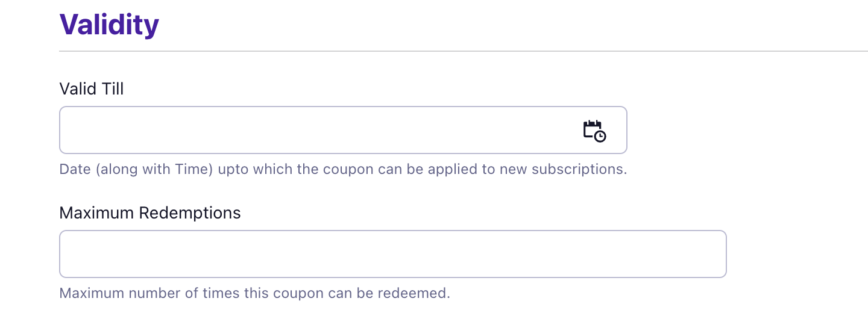Click the Maximum Redemptions field label
Viewport: 868px width, 313px height.
click(150, 213)
